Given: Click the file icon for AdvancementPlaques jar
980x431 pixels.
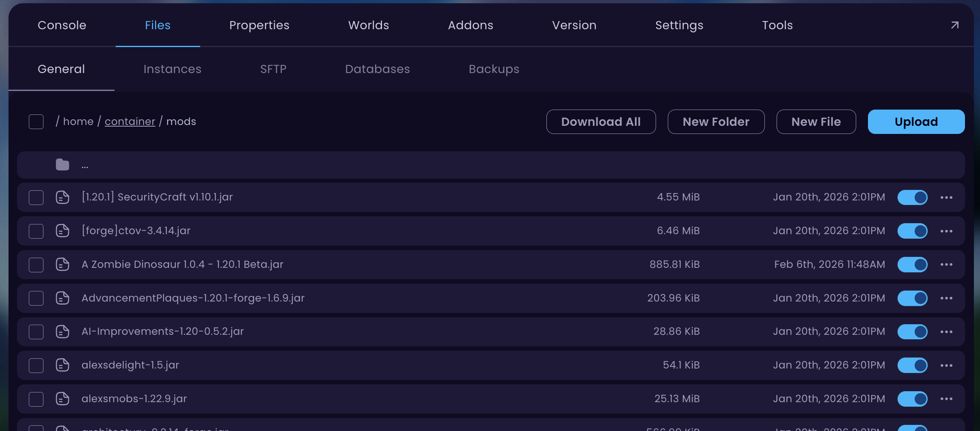Looking at the screenshot, I should click(x=63, y=298).
